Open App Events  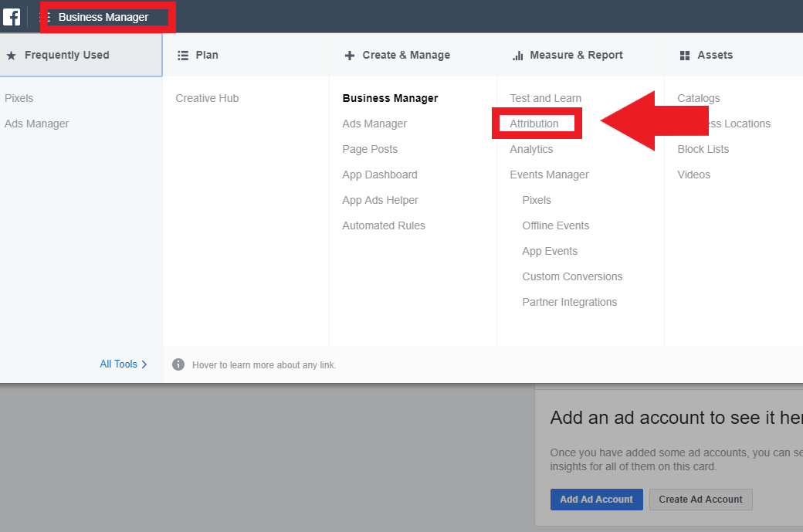click(550, 252)
